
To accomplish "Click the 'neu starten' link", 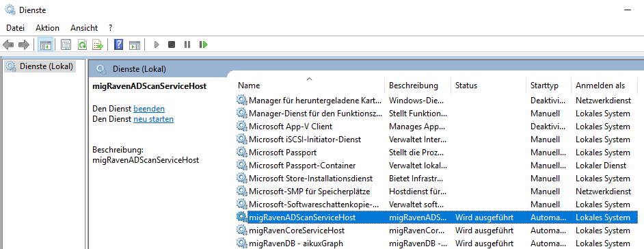I will click(x=154, y=119).
